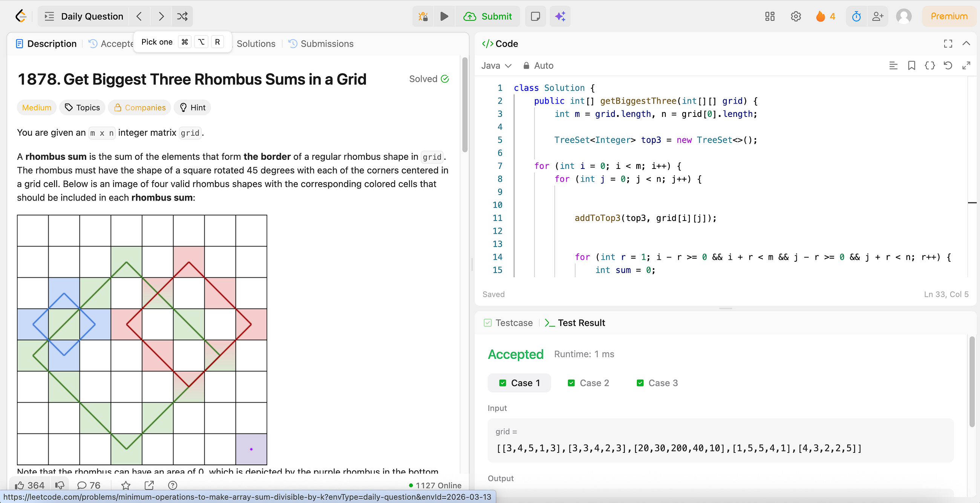Click line 11 addToTop3 code
980x503 pixels.
point(645,218)
